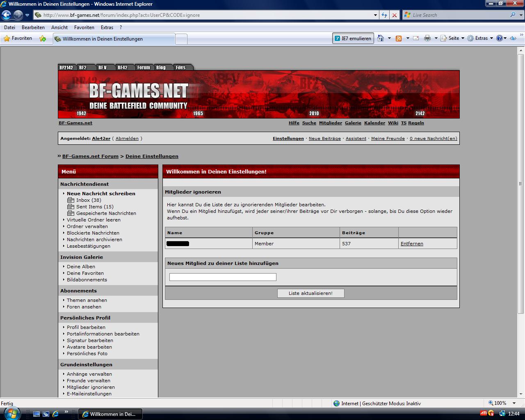Open the address bar dropdown arrow
Viewport: 525px width, 420px height.
[375, 15]
